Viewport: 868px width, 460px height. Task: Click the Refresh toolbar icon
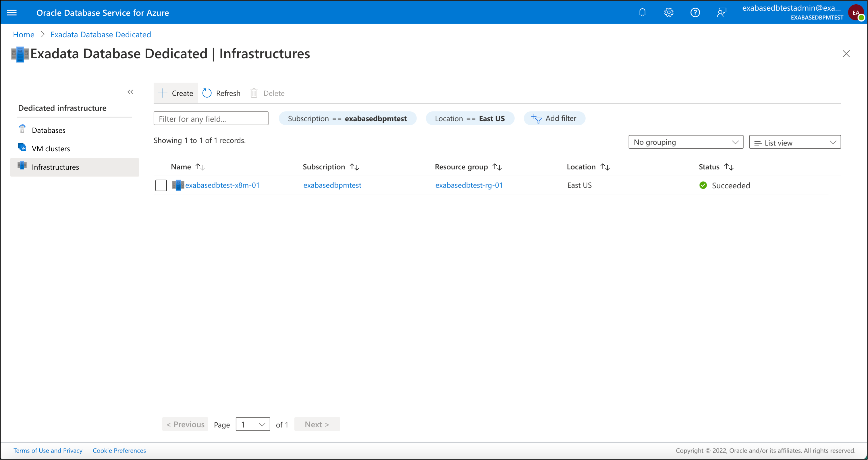(x=207, y=93)
